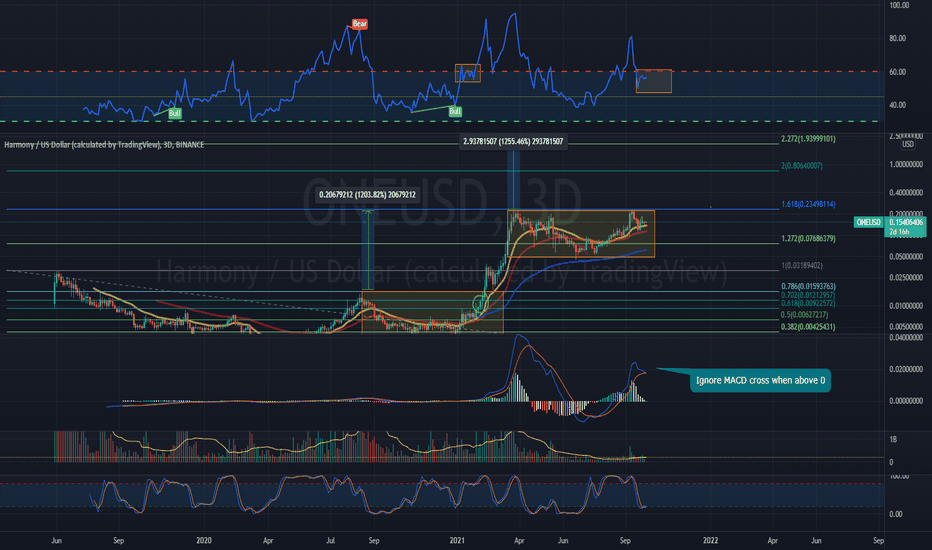
Task: Click the 0.05000000 price axis value
Action: [x=906, y=257]
